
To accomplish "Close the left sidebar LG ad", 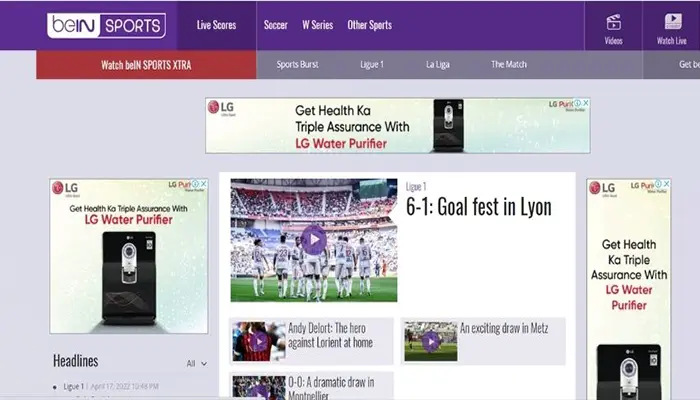I will 204,184.
